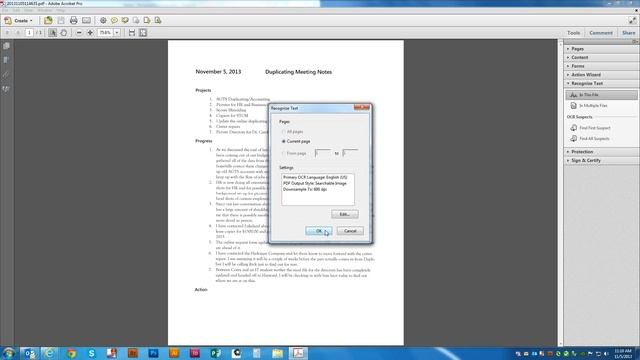
Task: Click In This File OCR option
Action: (x=601, y=95)
